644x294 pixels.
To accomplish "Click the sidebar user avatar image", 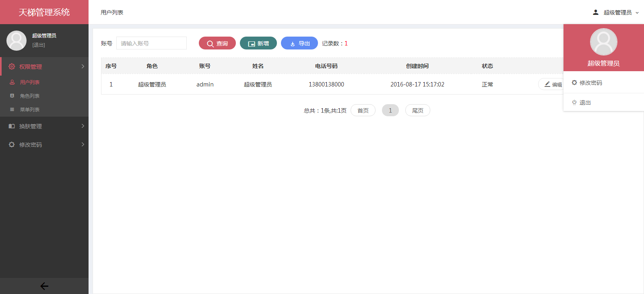I will [x=17, y=40].
